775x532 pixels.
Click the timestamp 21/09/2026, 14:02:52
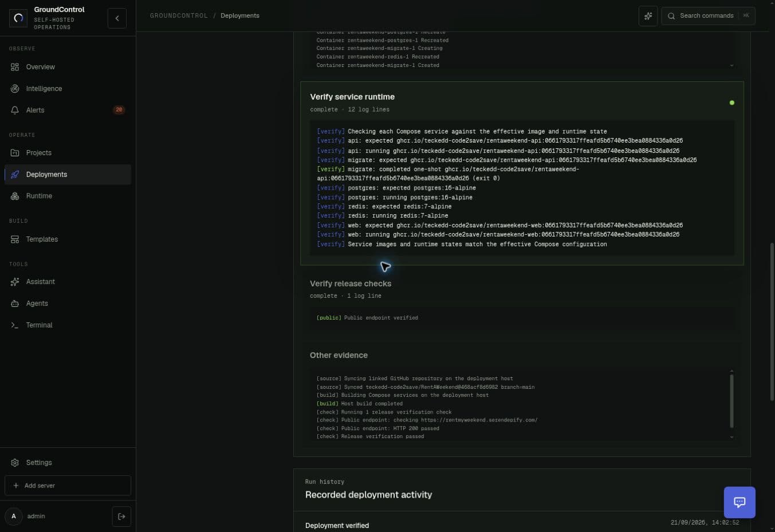(705, 523)
